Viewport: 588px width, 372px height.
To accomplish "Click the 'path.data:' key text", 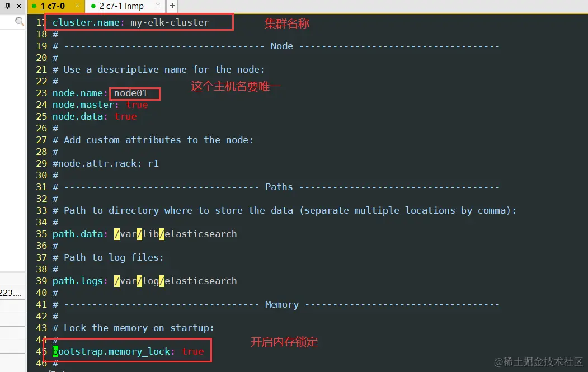I will point(80,234).
